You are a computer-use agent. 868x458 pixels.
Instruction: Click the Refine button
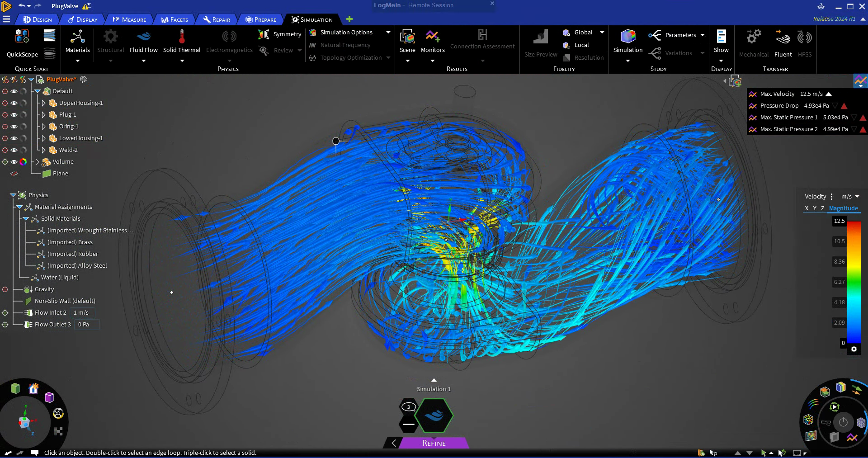tap(433, 443)
